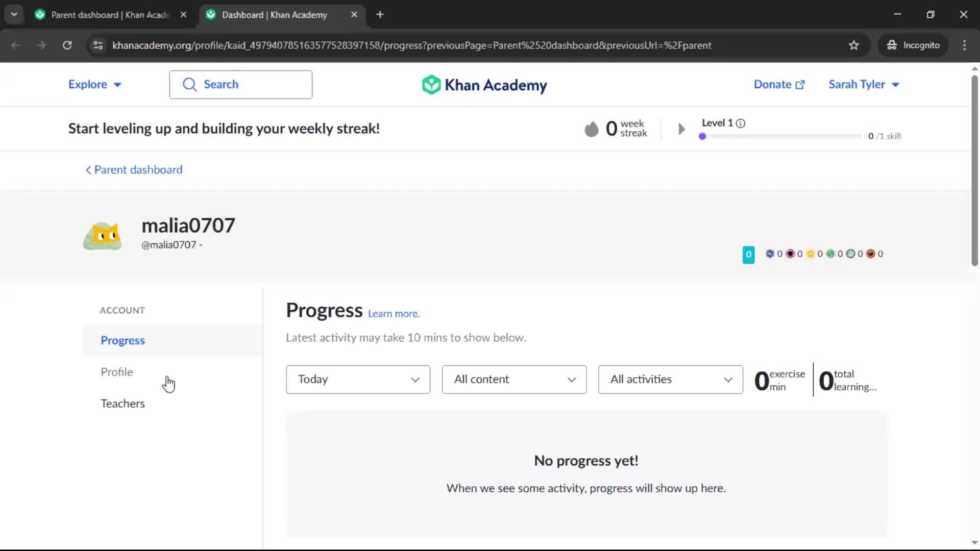Click the 0 total learning stat
The image size is (980, 551).
[848, 381]
